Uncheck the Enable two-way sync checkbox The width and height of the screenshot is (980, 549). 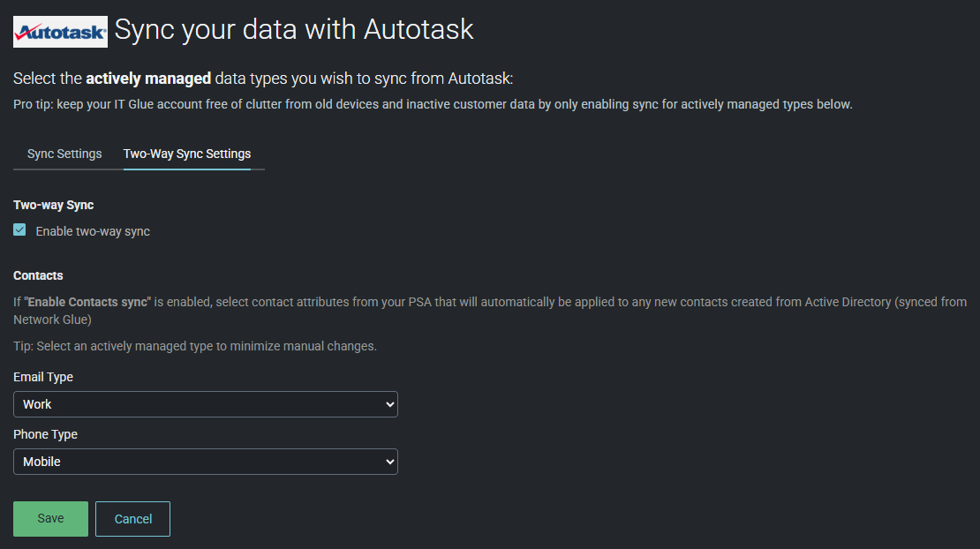point(20,230)
